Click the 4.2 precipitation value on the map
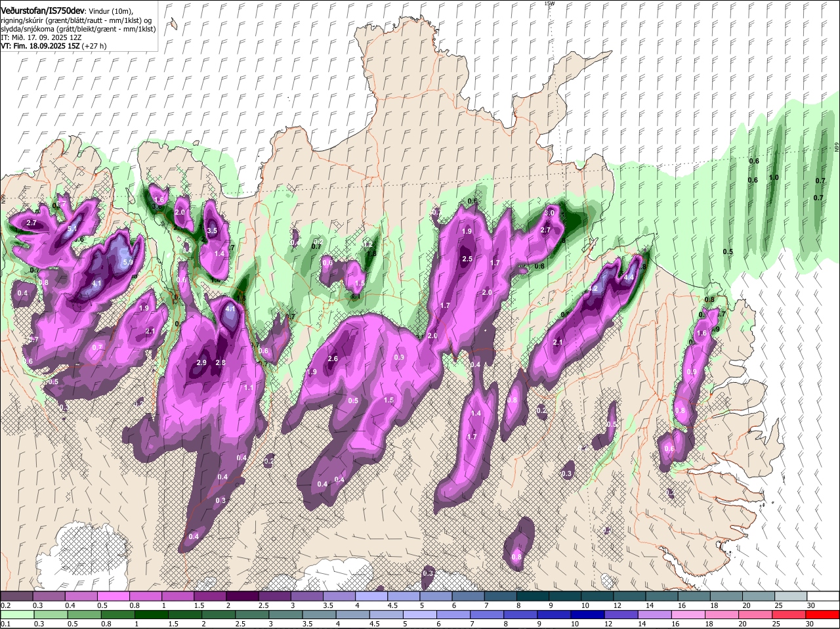 pos(593,288)
